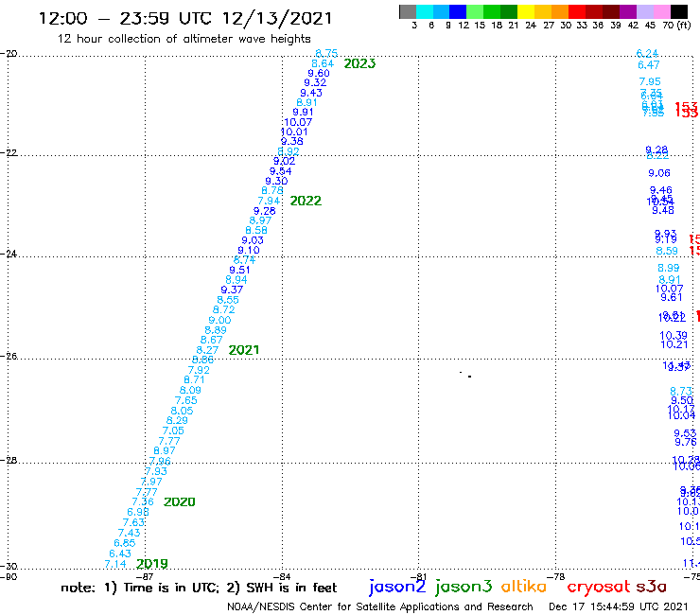Select the pink legend color swatch

661,11
